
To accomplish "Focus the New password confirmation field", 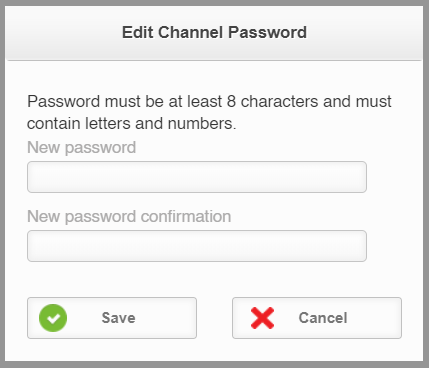I will [197, 246].
